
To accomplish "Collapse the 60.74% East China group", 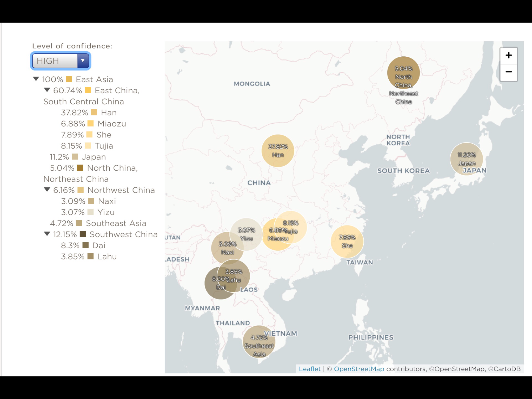I will coord(47,90).
